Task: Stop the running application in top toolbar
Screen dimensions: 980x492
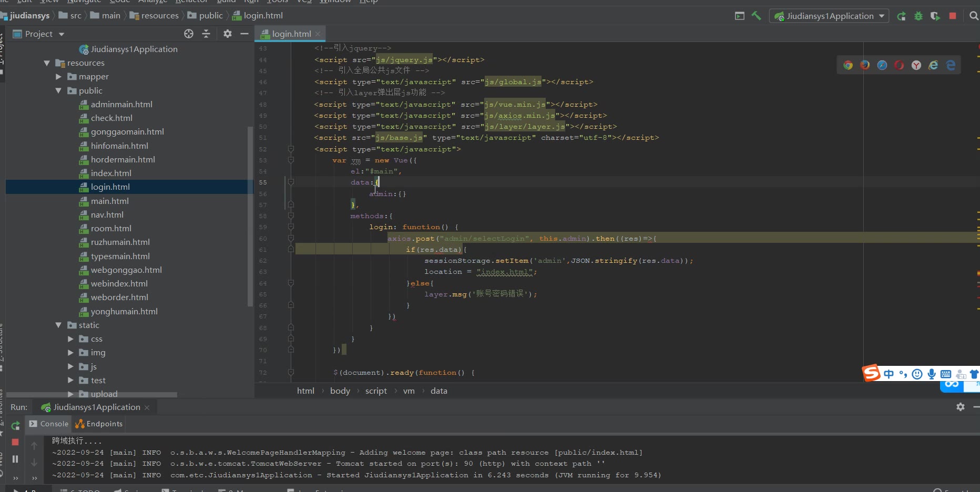Action: coord(953,16)
